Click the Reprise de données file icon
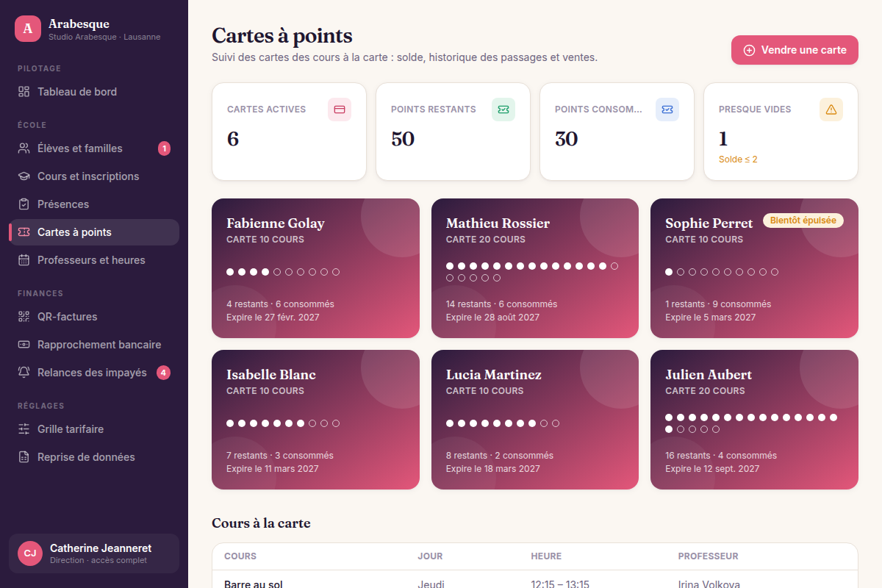The image size is (882, 588). 24,457
